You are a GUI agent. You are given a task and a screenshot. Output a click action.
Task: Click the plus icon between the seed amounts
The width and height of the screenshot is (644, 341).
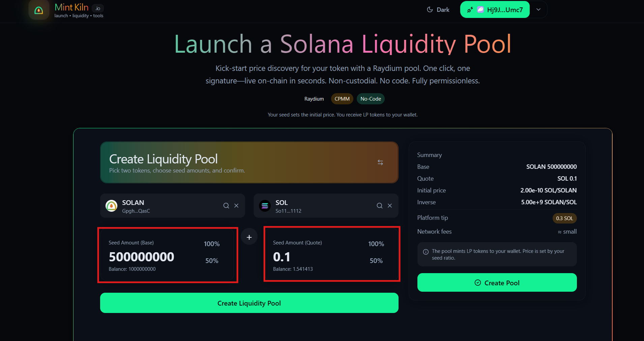[x=249, y=237]
